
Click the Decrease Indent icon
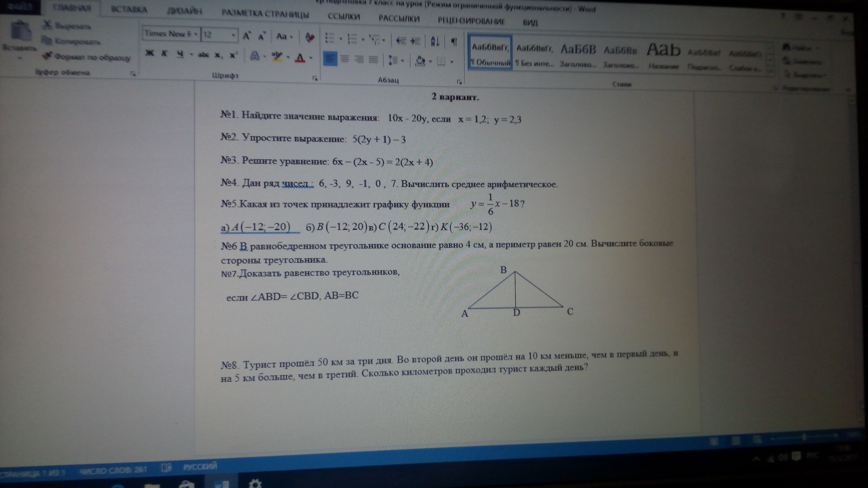click(401, 41)
